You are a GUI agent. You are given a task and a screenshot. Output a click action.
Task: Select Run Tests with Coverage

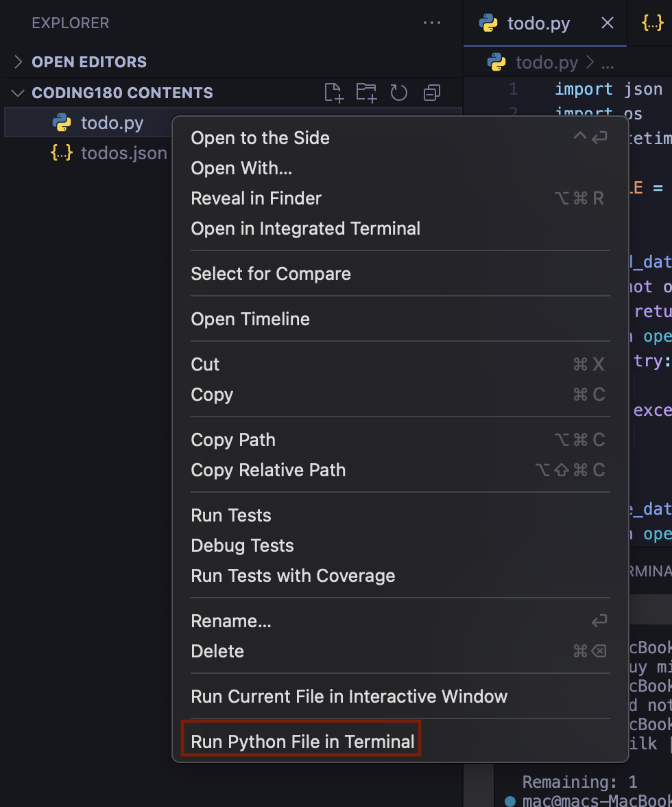[293, 576]
